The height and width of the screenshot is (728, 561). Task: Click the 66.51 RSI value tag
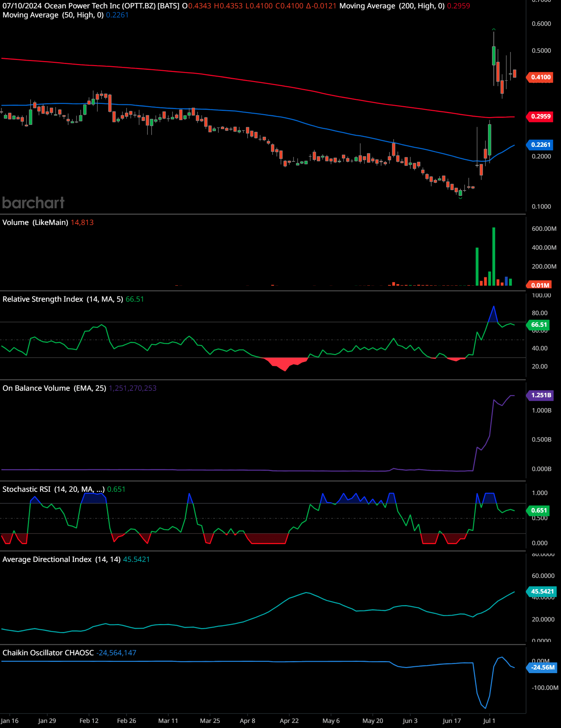[538, 325]
